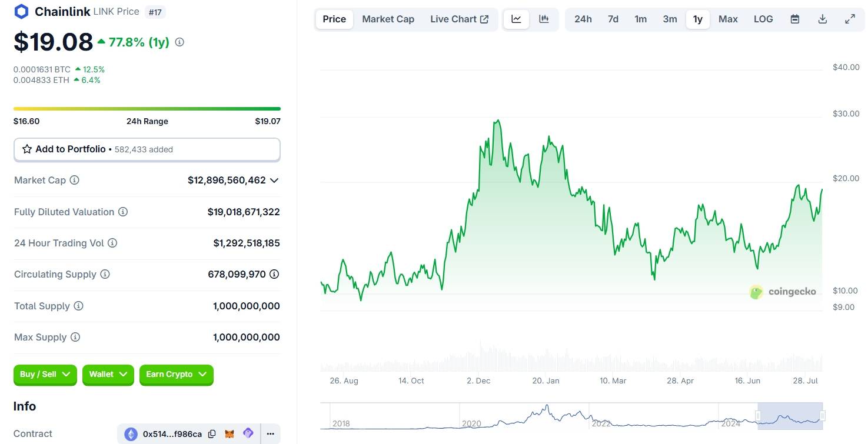The image size is (868, 444).
Task: Show Market Cap info tooltip icon
Action: coord(75,180)
